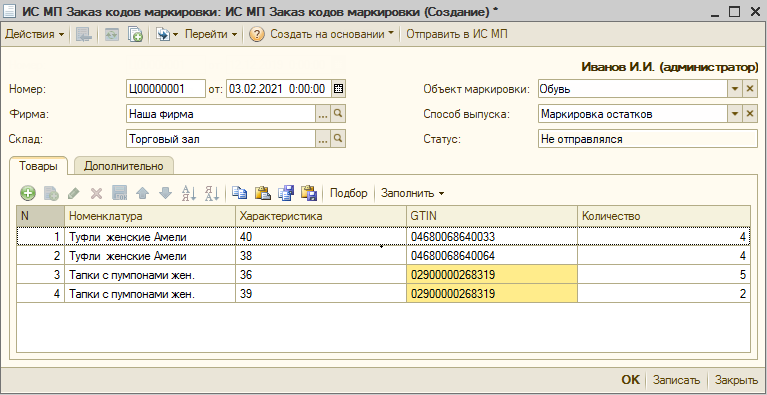Image resolution: width=767 pixels, height=395 pixels.
Task: Click the Фирма field with Наша фирма
Action: (x=221, y=114)
